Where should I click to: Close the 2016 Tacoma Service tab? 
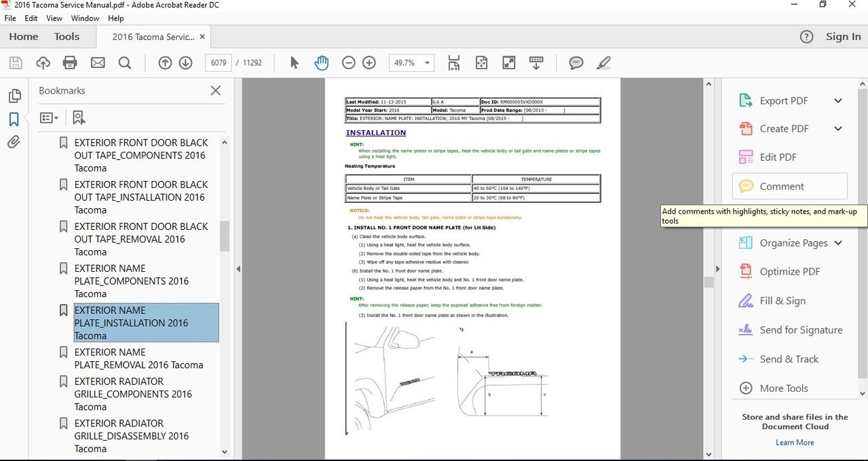[203, 37]
